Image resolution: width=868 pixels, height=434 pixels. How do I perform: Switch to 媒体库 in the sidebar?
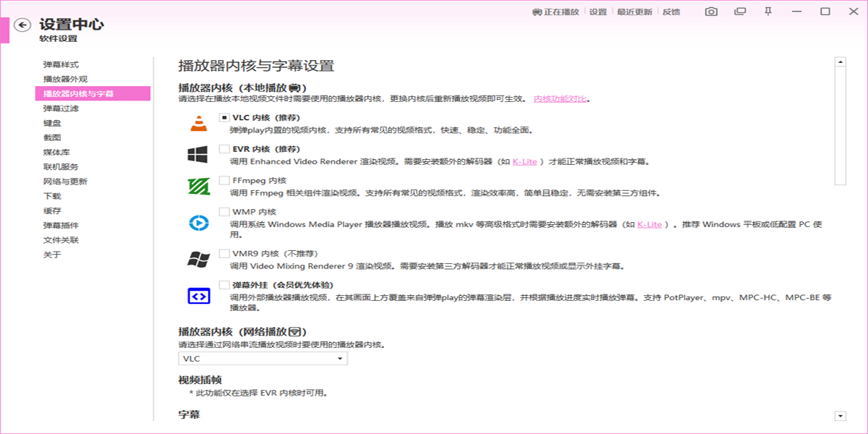coord(56,152)
